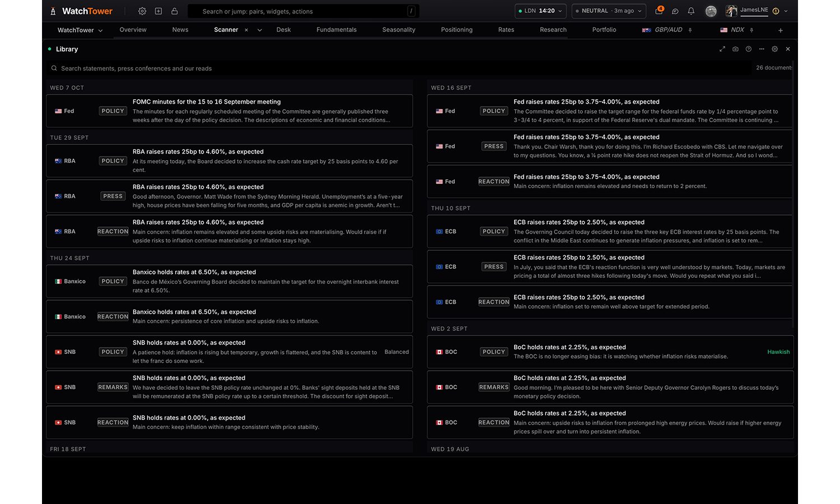Toggle the pin on the GBP/AUD tab
The height and width of the screenshot is (504, 840).
coord(690,30)
